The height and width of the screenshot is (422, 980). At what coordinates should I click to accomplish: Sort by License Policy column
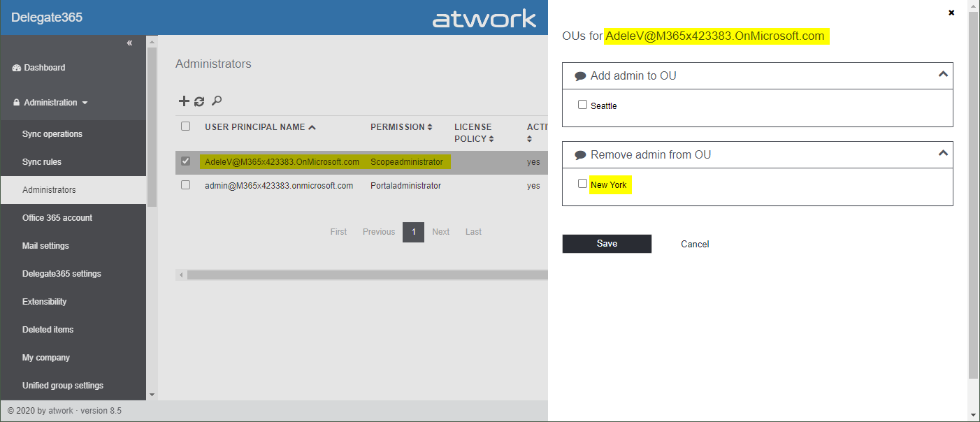pyautogui.click(x=475, y=133)
